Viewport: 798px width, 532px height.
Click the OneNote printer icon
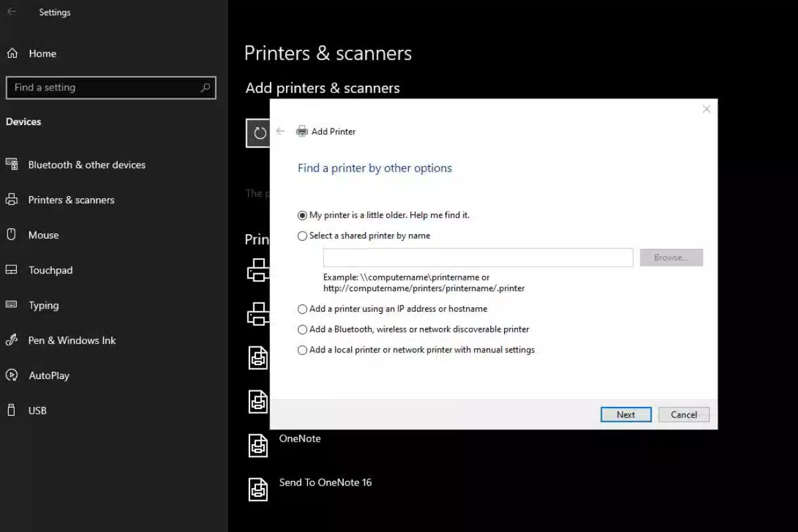[x=258, y=445]
